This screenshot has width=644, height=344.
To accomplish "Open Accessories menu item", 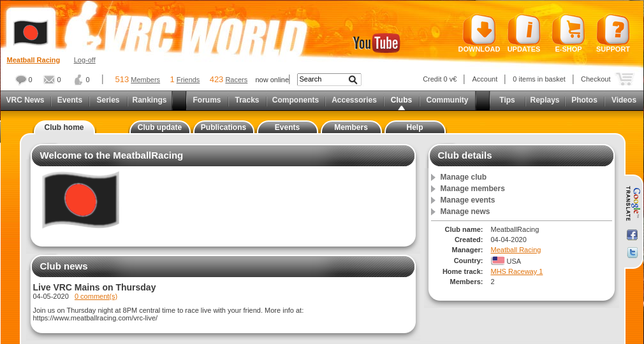I will tap(354, 100).
